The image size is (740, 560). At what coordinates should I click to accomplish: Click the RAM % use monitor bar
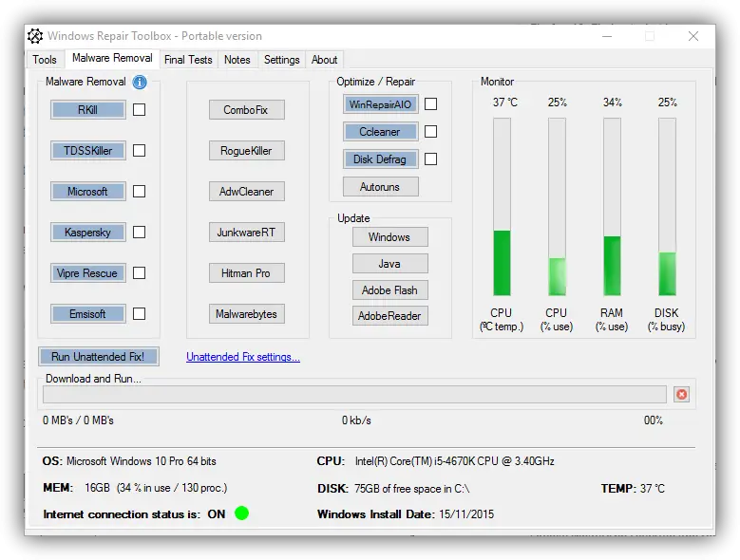[612, 207]
